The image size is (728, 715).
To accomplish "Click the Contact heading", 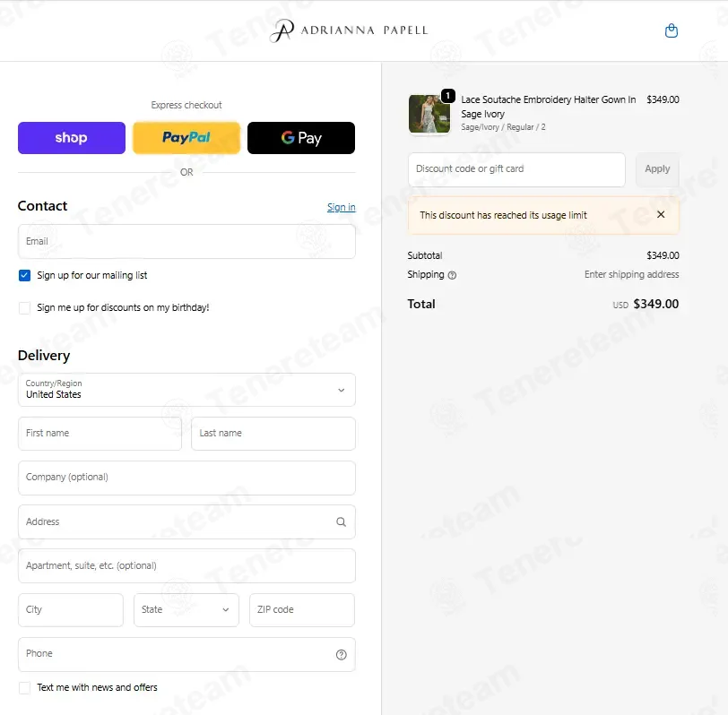I will point(42,206).
